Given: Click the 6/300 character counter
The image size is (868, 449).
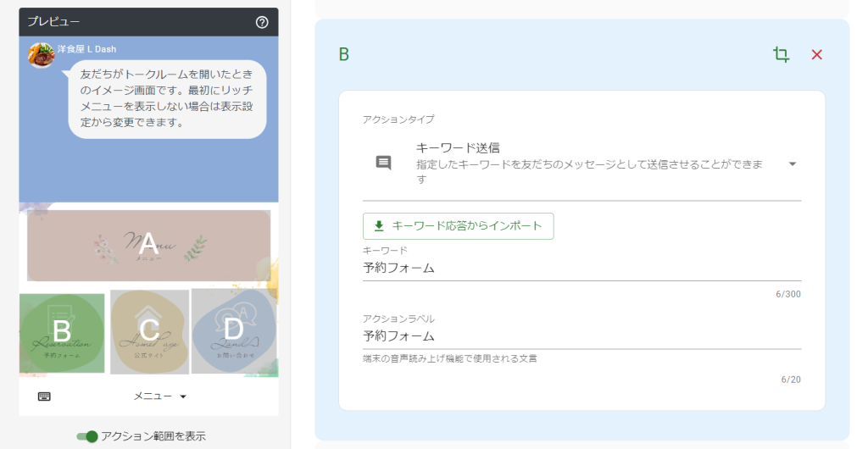Looking at the screenshot, I should click(x=788, y=294).
